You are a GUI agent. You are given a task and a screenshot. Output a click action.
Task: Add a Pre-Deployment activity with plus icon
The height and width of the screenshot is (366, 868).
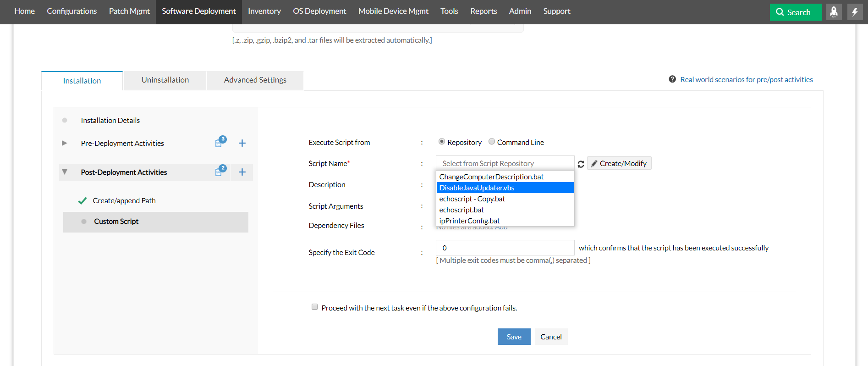[x=242, y=143]
